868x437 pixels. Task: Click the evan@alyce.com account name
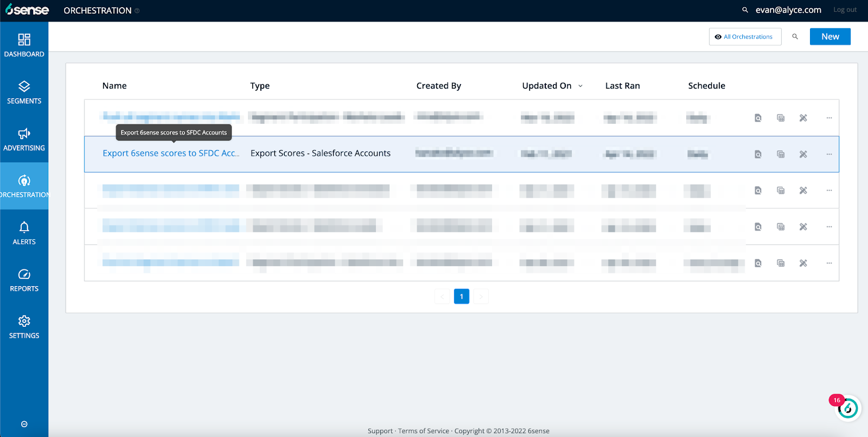(x=788, y=10)
